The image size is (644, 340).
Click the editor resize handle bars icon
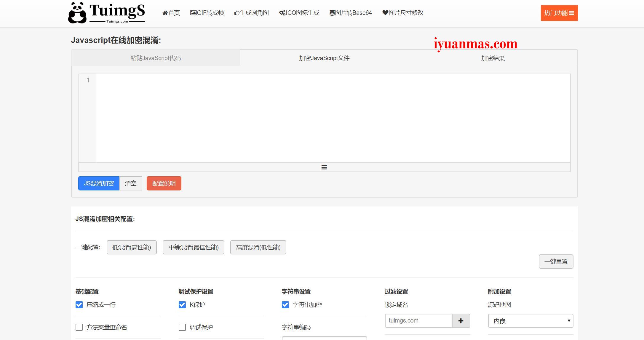[324, 167]
